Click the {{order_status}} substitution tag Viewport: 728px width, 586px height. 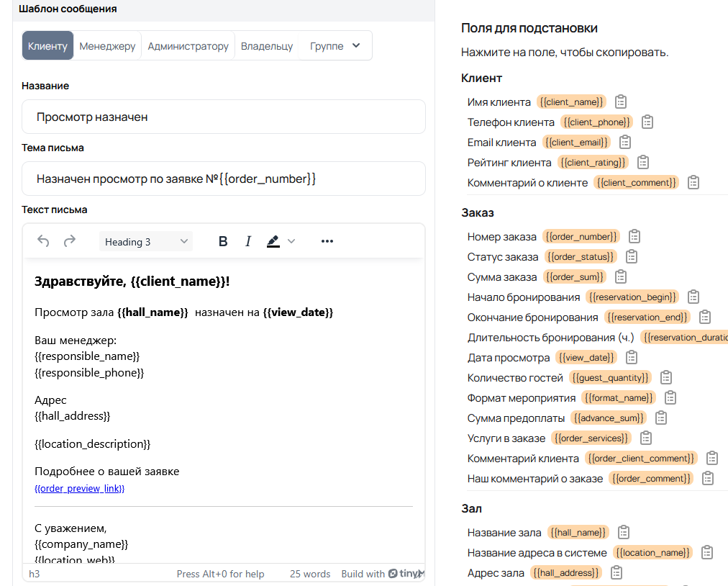tap(581, 256)
